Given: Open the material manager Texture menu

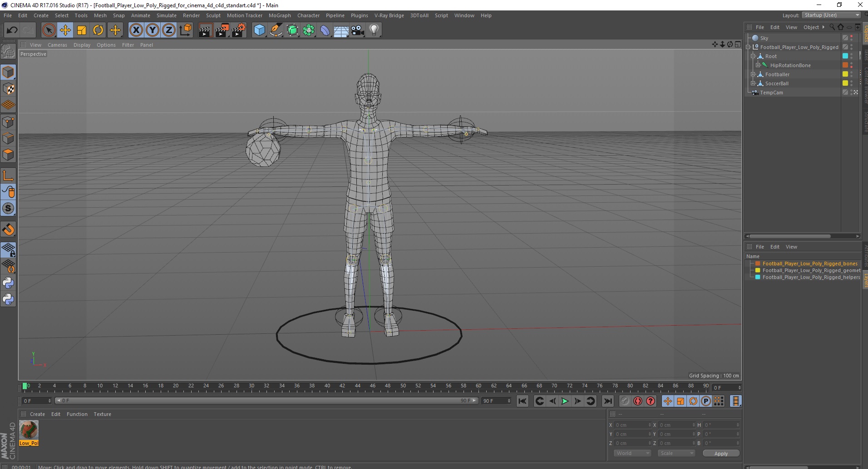Looking at the screenshot, I should click(x=102, y=414).
